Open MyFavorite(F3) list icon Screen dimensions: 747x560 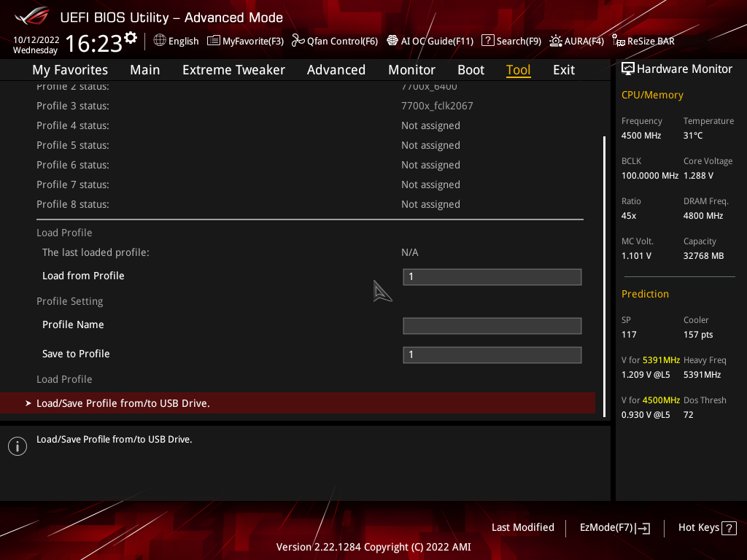click(214, 41)
